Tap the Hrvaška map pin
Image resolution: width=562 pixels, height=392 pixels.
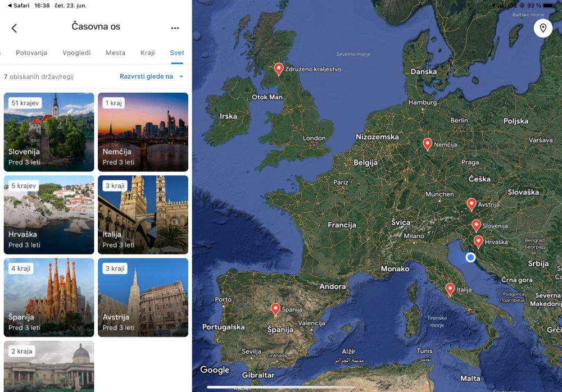478,241
